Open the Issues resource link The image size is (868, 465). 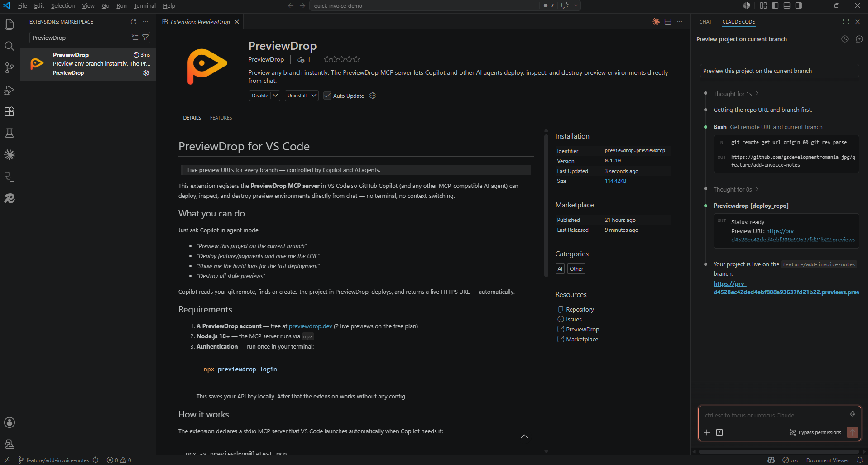[x=574, y=319]
